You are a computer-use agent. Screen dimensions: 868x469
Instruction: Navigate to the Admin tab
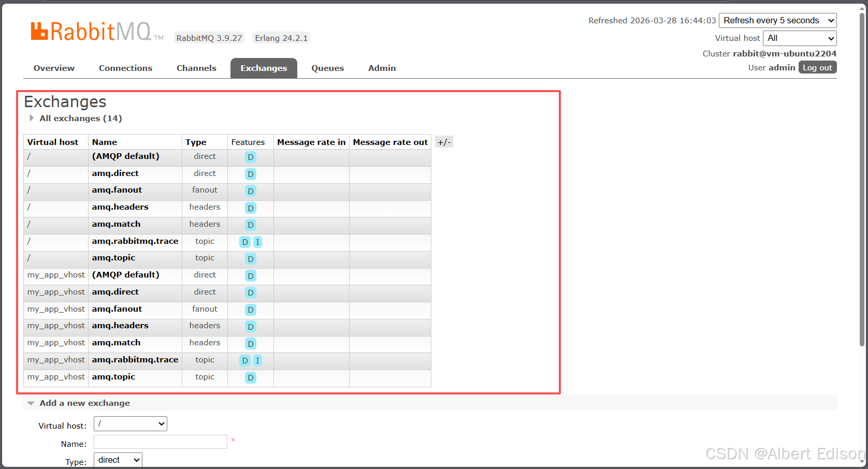pos(382,68)
